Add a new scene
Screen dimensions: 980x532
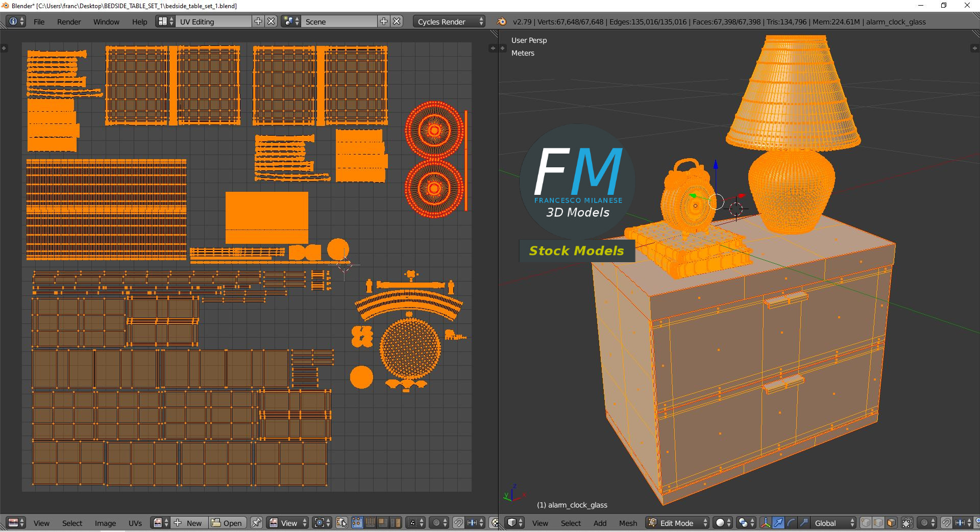(x=384, y=21)
